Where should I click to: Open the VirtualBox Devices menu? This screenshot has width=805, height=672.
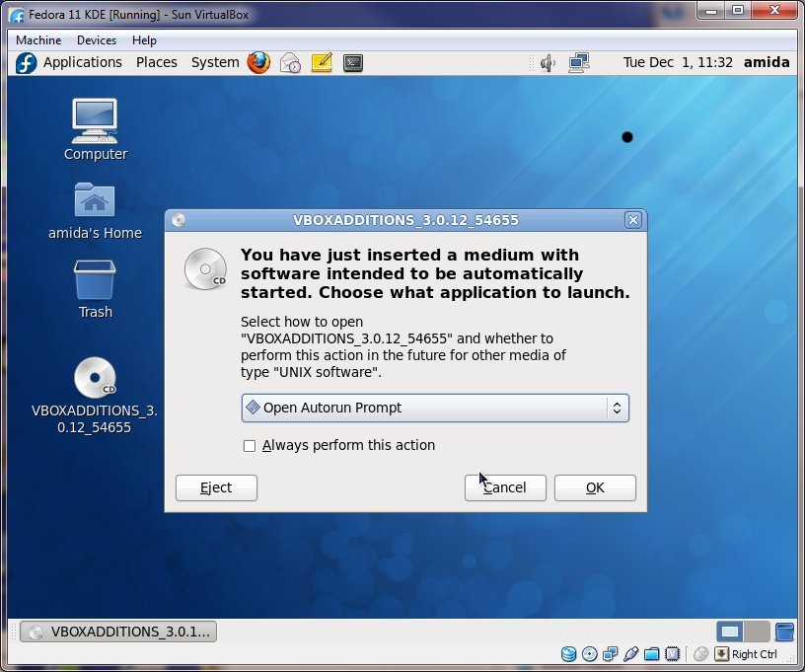96,40
